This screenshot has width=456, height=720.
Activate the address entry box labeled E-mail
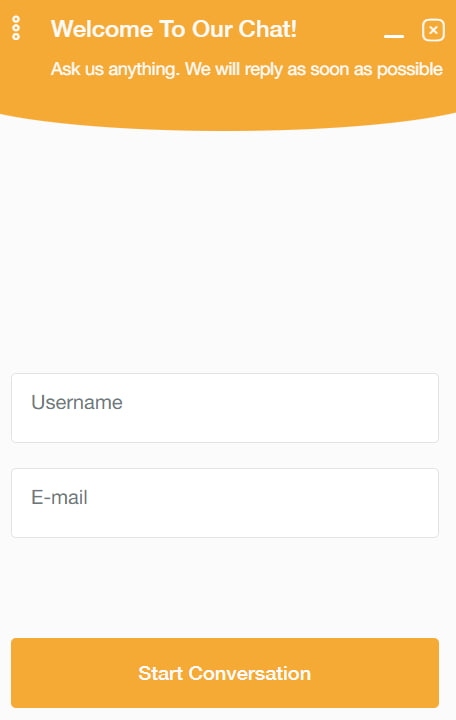coord(225,503)
